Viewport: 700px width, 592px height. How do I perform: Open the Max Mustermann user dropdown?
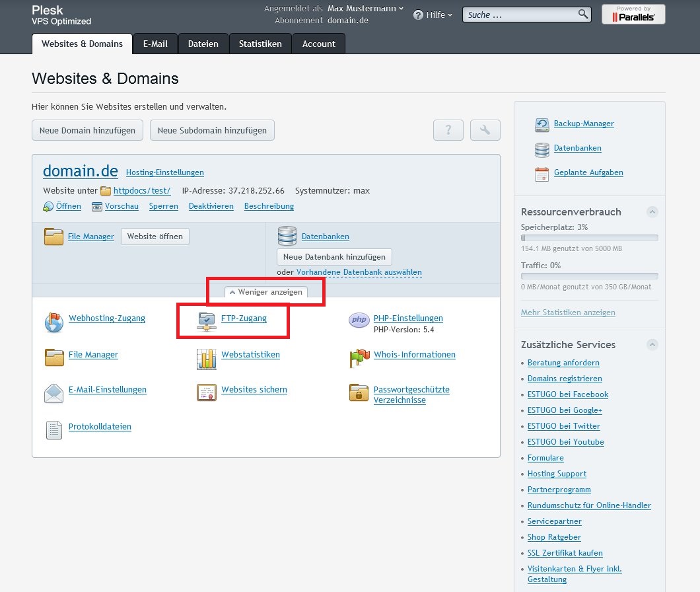pyautogui.click(x=365, y=9)
